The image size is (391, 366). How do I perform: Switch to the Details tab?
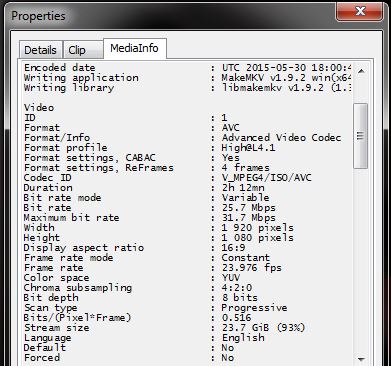coord(41,50)
